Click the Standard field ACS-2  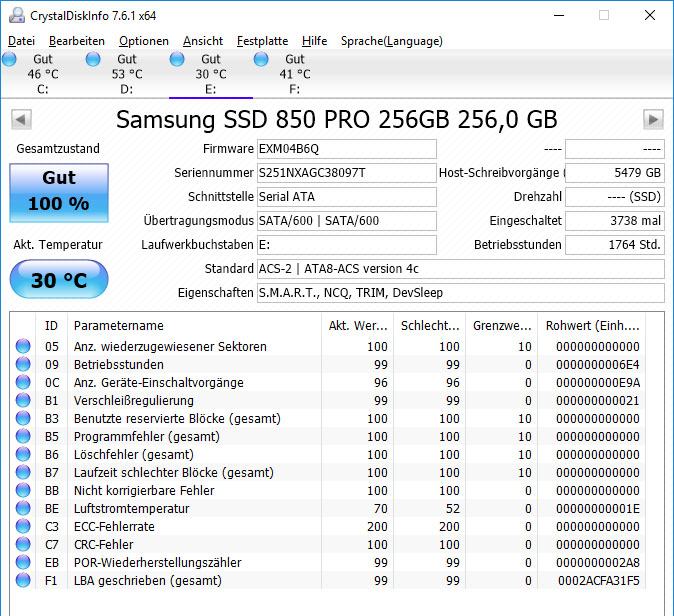point(460,269)
